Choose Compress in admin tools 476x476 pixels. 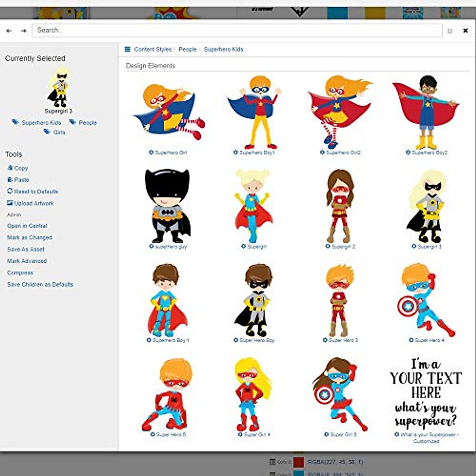coord(20,273)
